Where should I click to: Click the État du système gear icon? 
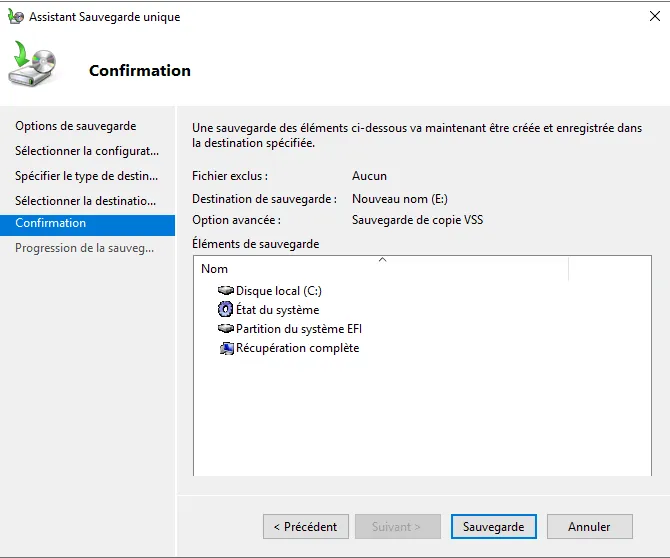[x=225, y=309]
